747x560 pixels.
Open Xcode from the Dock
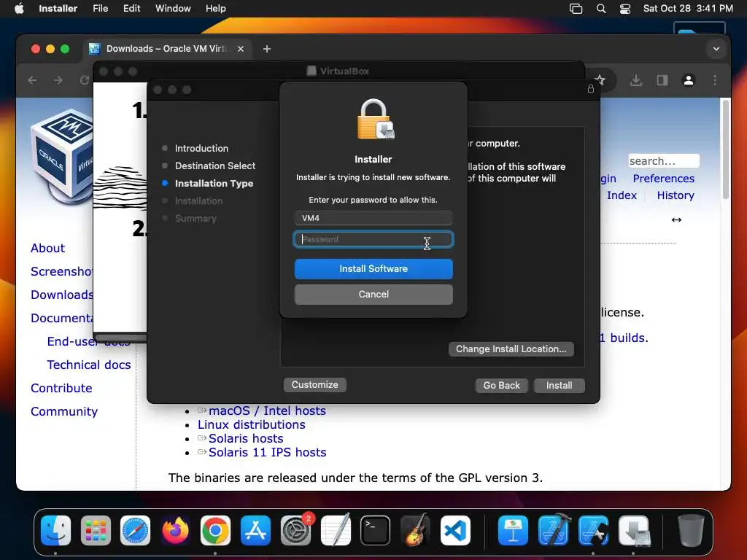[553, 531]
